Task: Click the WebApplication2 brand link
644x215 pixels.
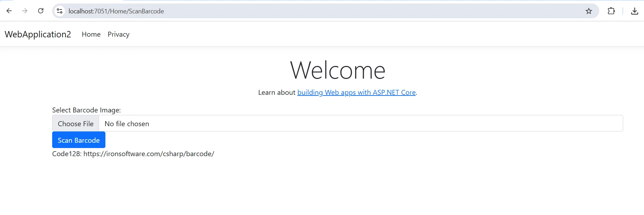Action: (x=38, y=34)
